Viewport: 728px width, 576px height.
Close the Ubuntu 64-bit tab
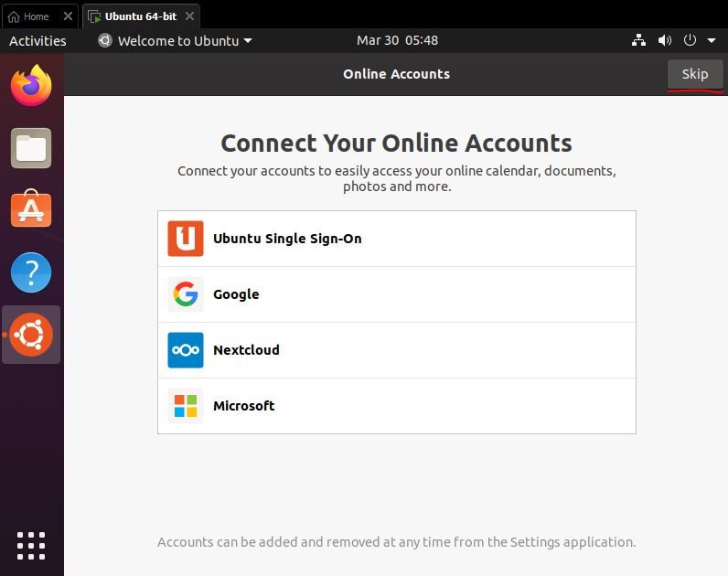point(190,16)
